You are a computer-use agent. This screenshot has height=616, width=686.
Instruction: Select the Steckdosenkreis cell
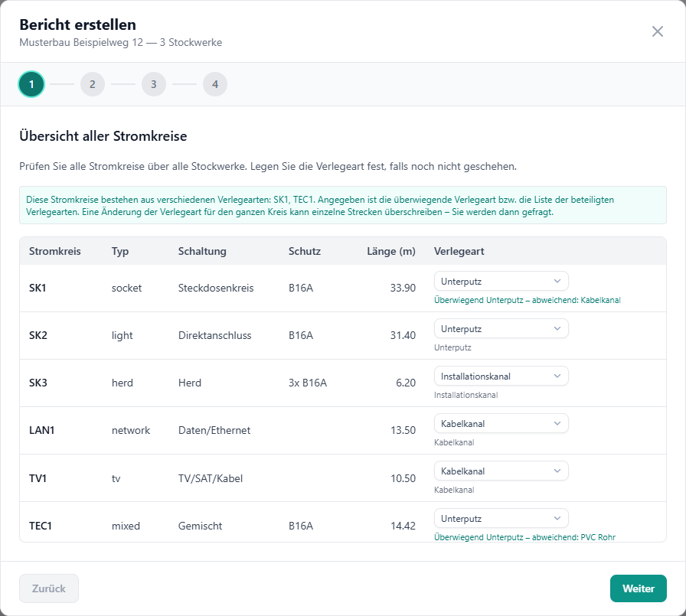216,288
